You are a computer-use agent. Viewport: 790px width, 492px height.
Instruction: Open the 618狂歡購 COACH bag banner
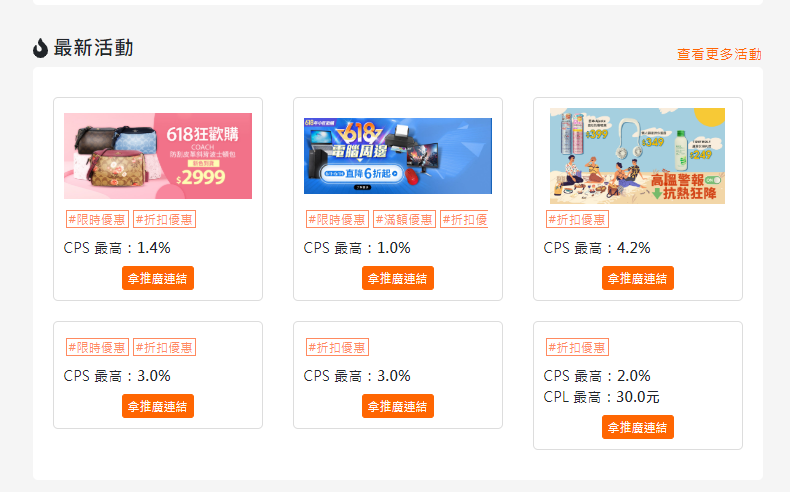pyautogui.click(x=158, y=156)
